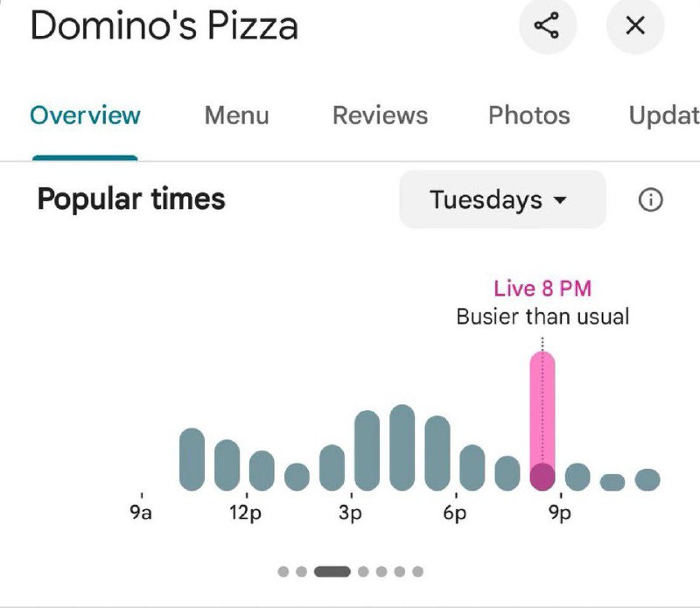This screenshot has height=608, width=700.
Task: Open the Reviews tab
Action: click(x=380, y=115)
